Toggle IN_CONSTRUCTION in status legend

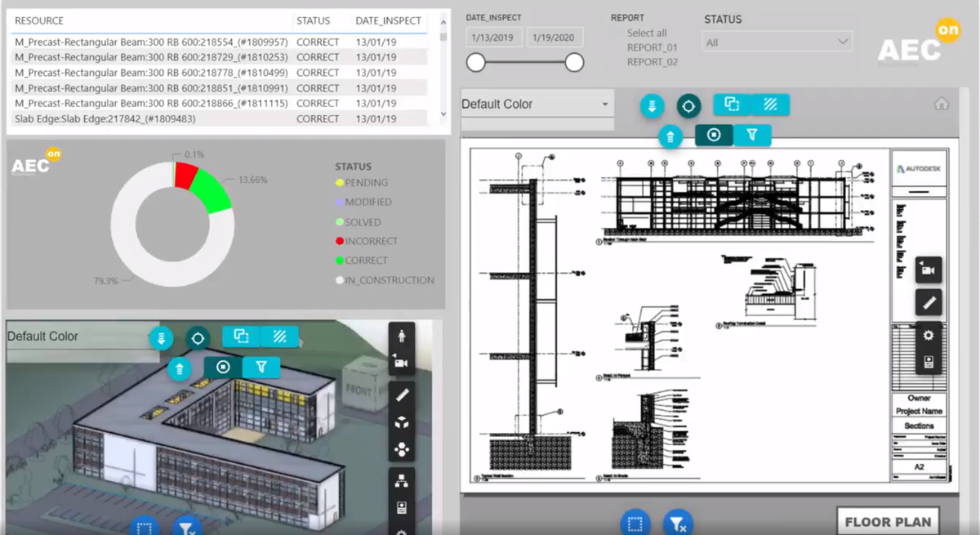(x=385, y=280)
